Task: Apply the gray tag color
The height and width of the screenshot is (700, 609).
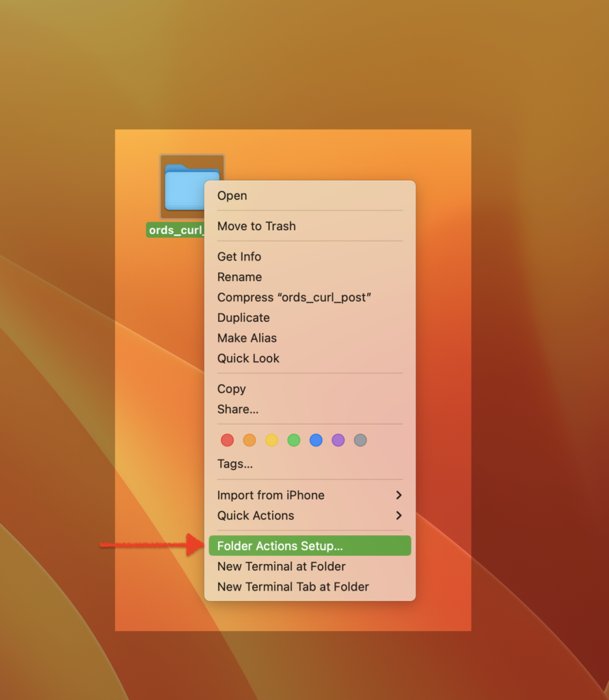Action: pos(360,440)
